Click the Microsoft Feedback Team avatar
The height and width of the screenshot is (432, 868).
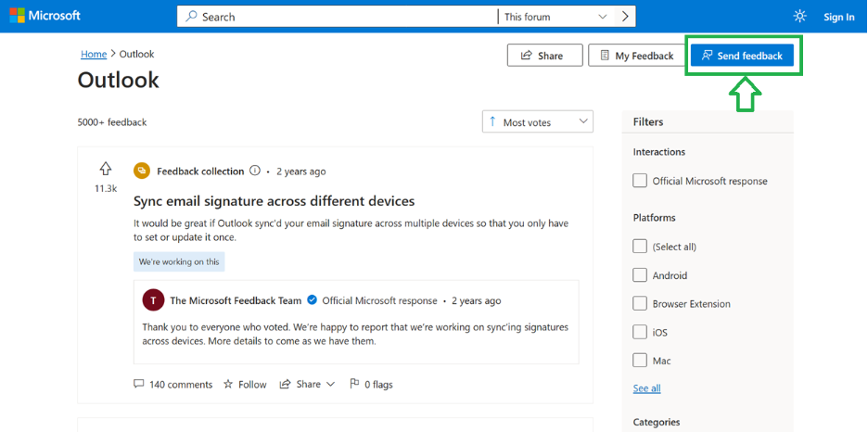point(153,300)
